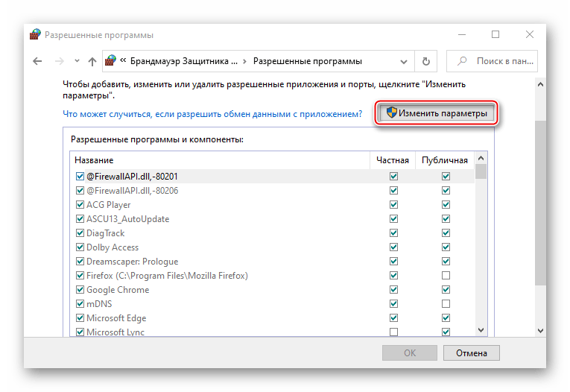
Task: Maximize the allowed programs window
Action: [x=495, y=34]
